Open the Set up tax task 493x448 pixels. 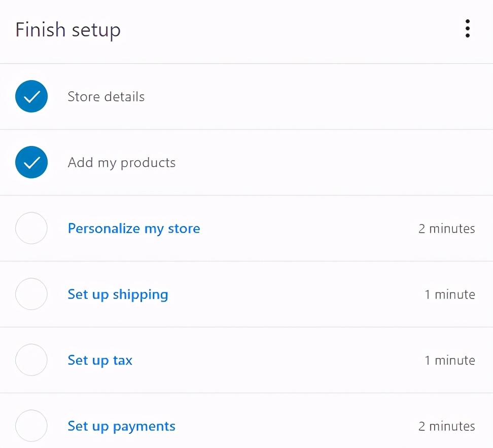pos(100,360)
